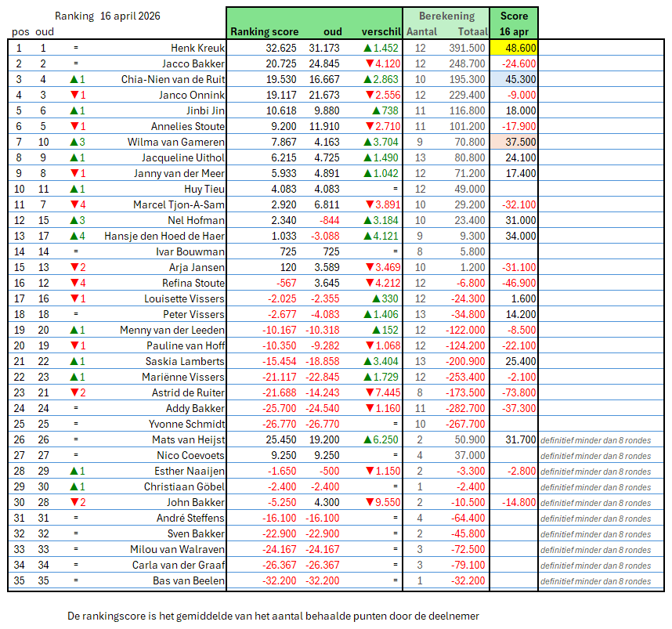Click the 'Score 16 apr' column header

click(513, 23)
